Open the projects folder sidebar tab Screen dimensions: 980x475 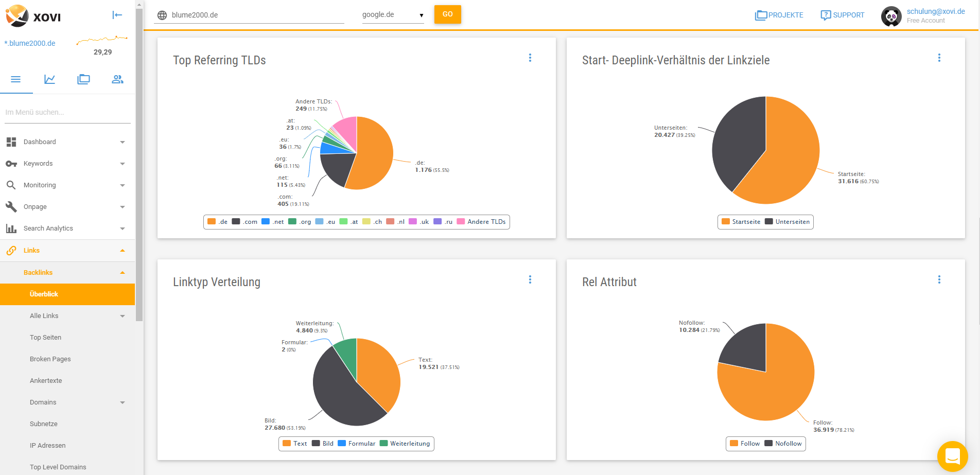pyautogui.click(x=83, y=79)
